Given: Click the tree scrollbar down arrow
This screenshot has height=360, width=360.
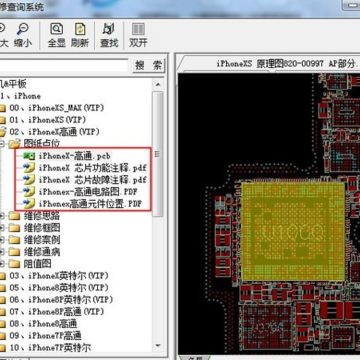Looking at the screenshot, I should click(158, 346).
